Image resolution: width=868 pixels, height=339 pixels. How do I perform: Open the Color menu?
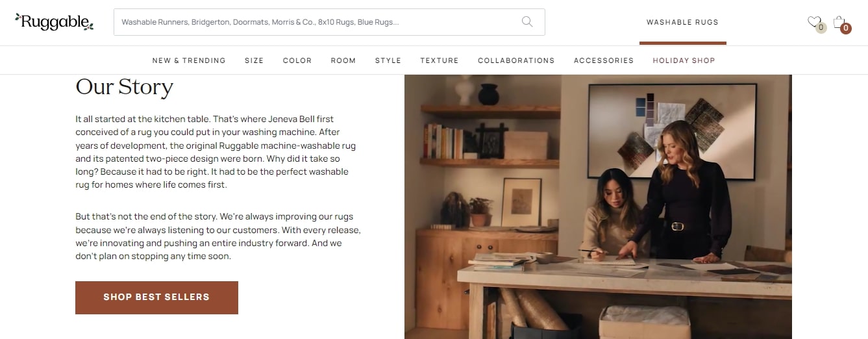(x=297, y=60)
